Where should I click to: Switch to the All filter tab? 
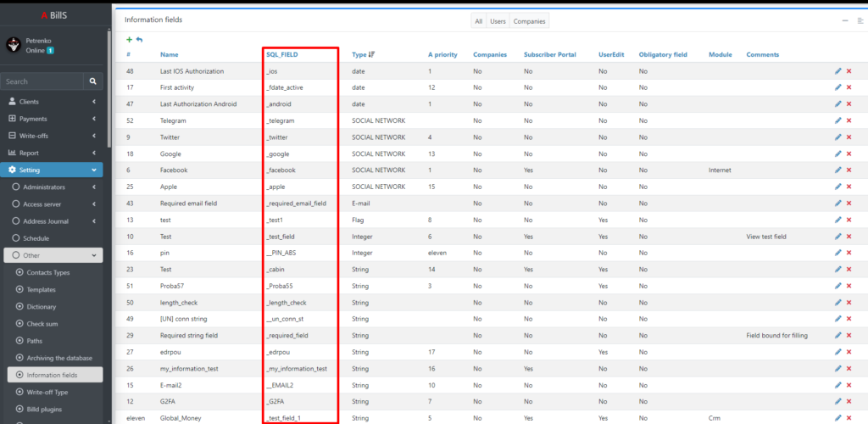click(479, 21)
